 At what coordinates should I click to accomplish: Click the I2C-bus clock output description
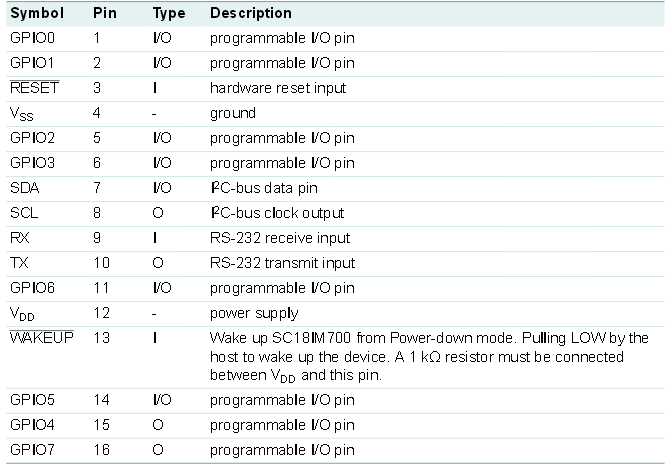277,213
